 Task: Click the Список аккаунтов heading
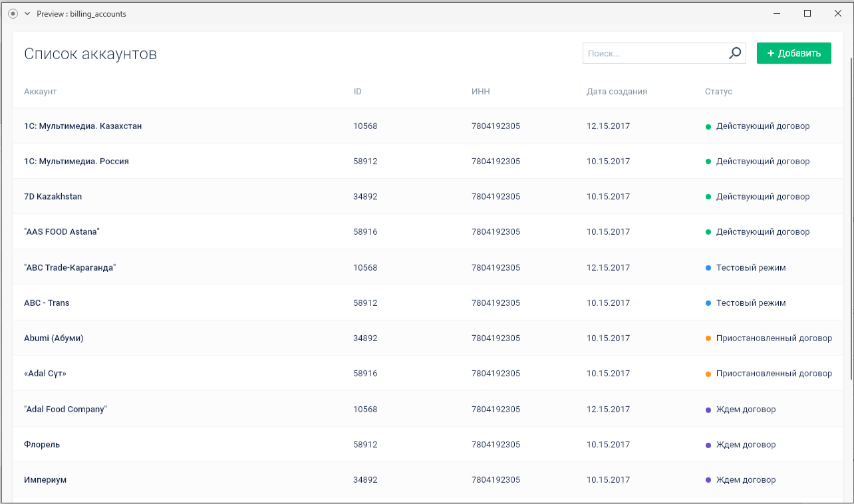click(x=90, y=54)
